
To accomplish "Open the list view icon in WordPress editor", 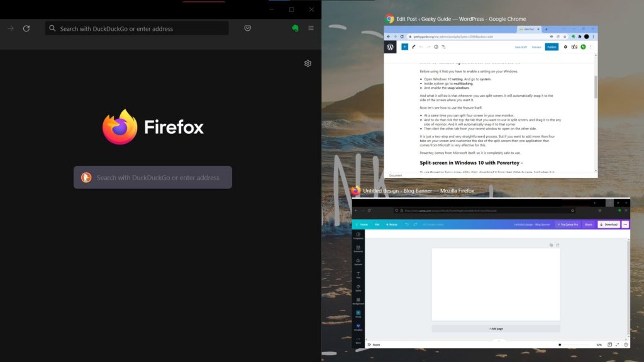I will [443, 47].
